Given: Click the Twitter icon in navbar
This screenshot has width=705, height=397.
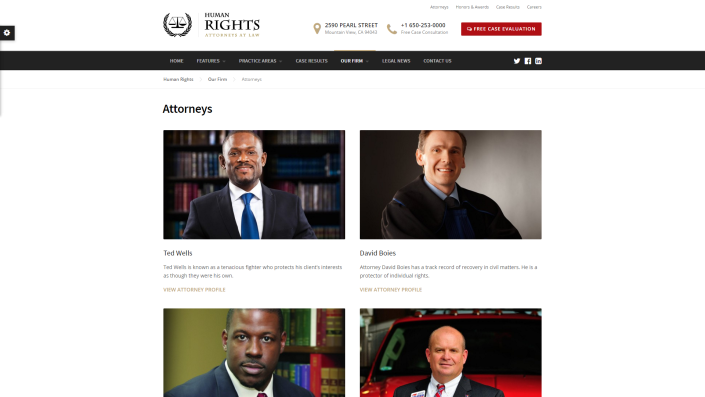Looking at the screenshot, I should [x=517, y=61].
